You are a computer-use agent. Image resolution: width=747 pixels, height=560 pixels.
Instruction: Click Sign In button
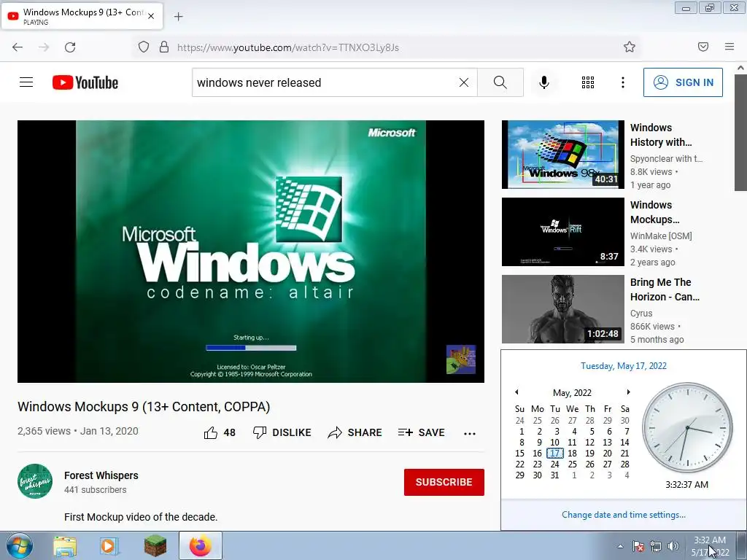tap(683, 82)
